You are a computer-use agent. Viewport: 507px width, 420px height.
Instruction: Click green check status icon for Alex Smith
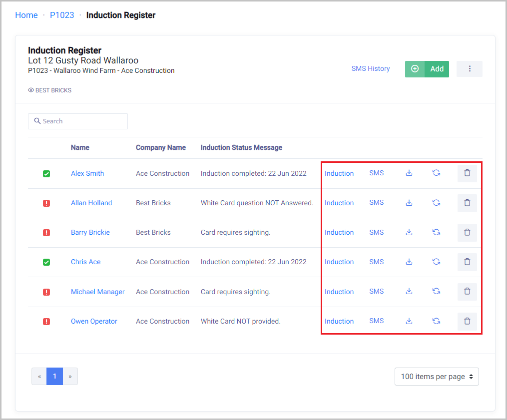click(x=46, y=174)
